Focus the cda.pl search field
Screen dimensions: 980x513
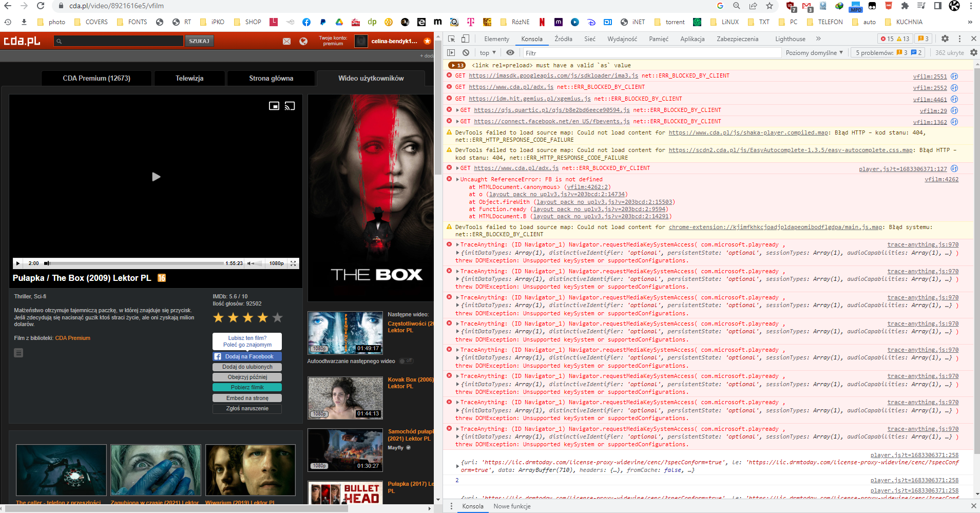click(x=118, y=41)
